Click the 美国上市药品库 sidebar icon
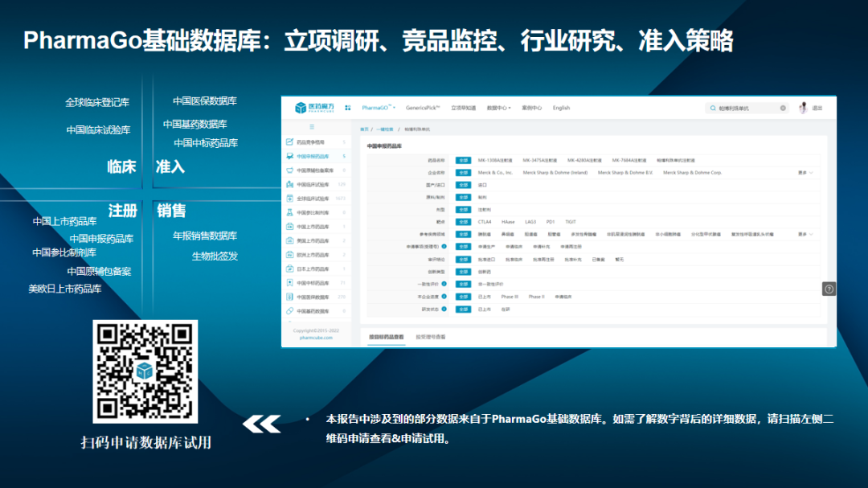Viewport: 868px width, 488px height. click(x=289, y=240)
